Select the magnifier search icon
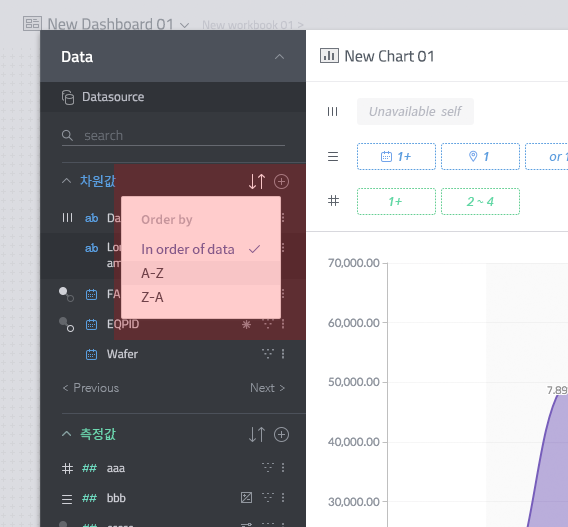Screen dimensions: 568x527 click(x=67, y=135)
